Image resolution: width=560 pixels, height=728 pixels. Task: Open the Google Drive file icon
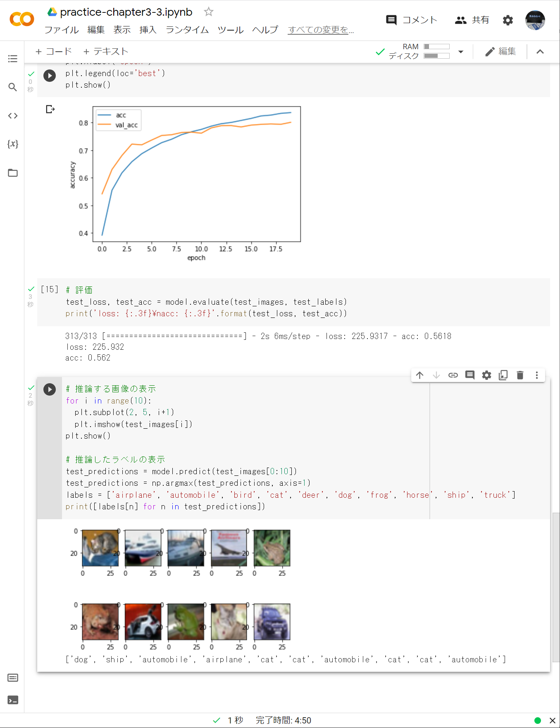pos(52,12)
